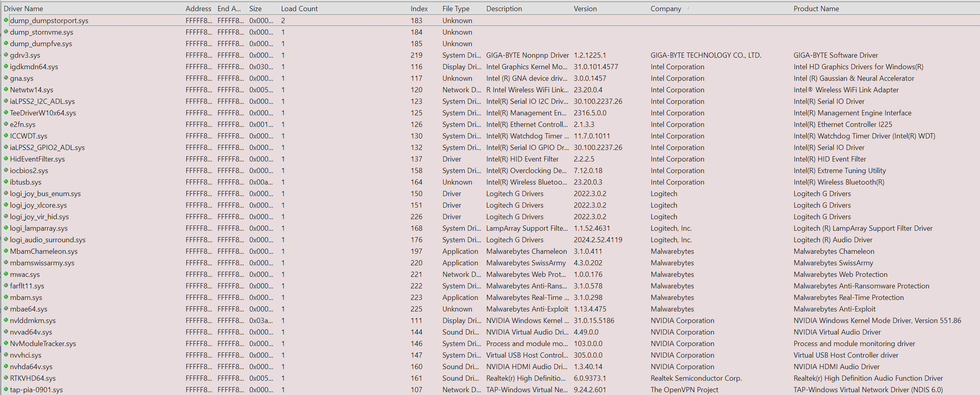Click the green icon for MbamChameleon.sys
980x395 pixels.
6,251
